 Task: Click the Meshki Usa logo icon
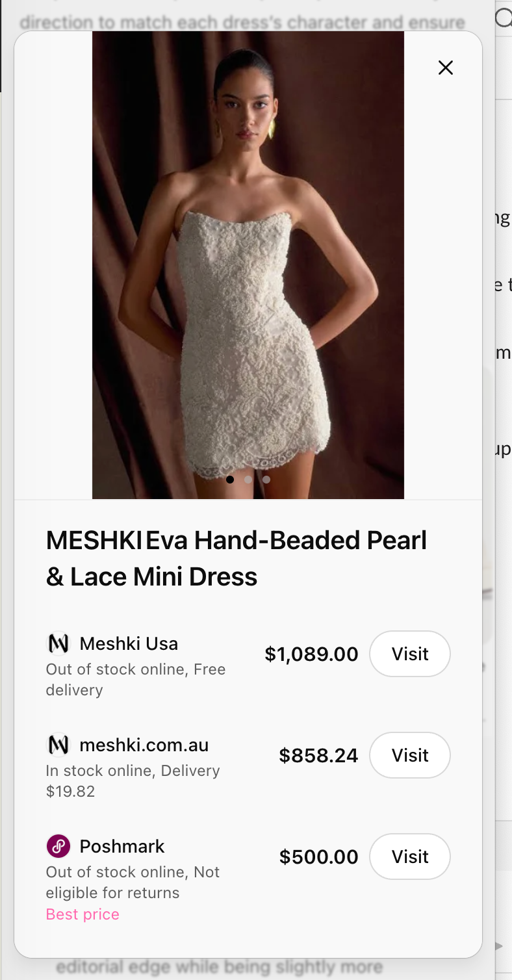(58, 643)
